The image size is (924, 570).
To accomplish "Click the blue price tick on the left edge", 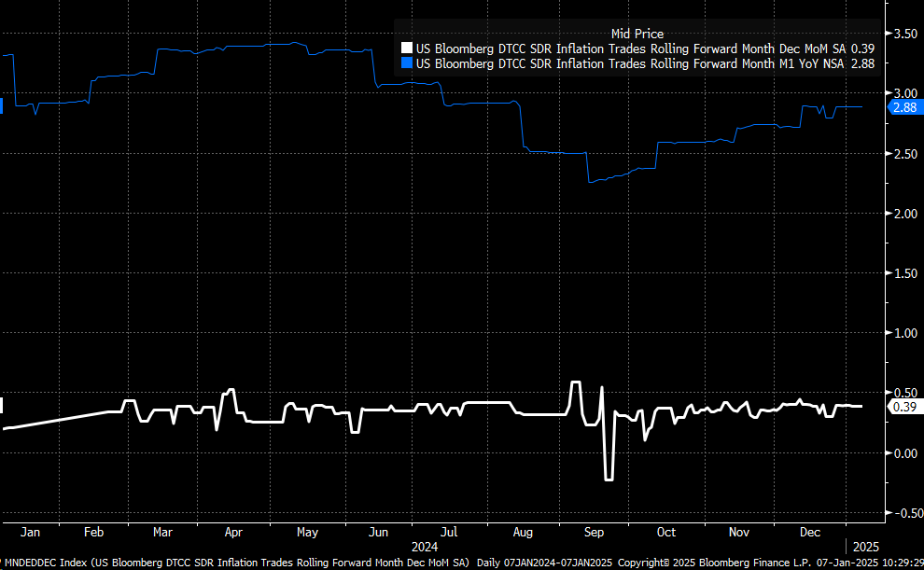I will (3, 105).
